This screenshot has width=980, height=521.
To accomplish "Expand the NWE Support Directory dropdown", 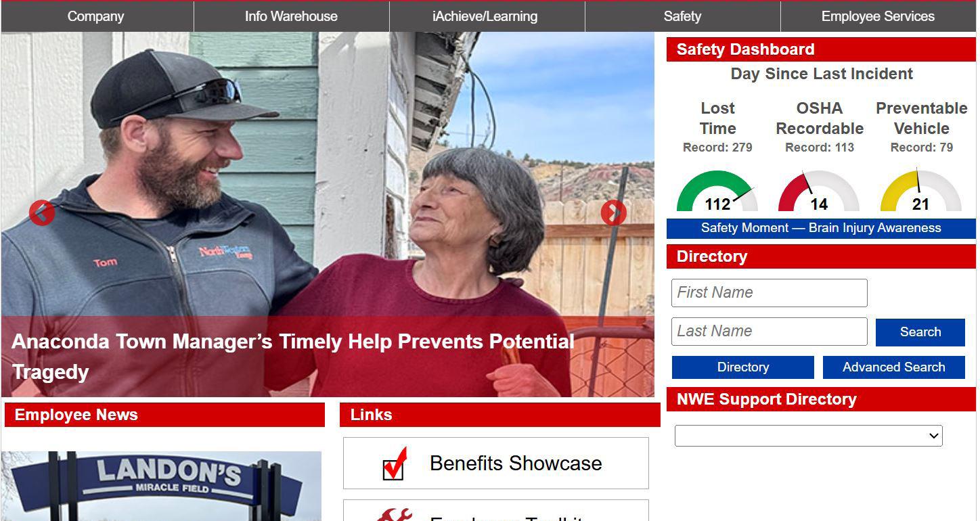I will tap(809, 436).
